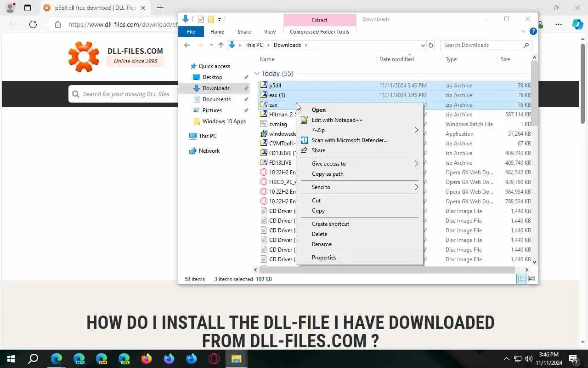588x368 pixels.
Task: Select This PC in the navigation pane
Action: (208, 136)
